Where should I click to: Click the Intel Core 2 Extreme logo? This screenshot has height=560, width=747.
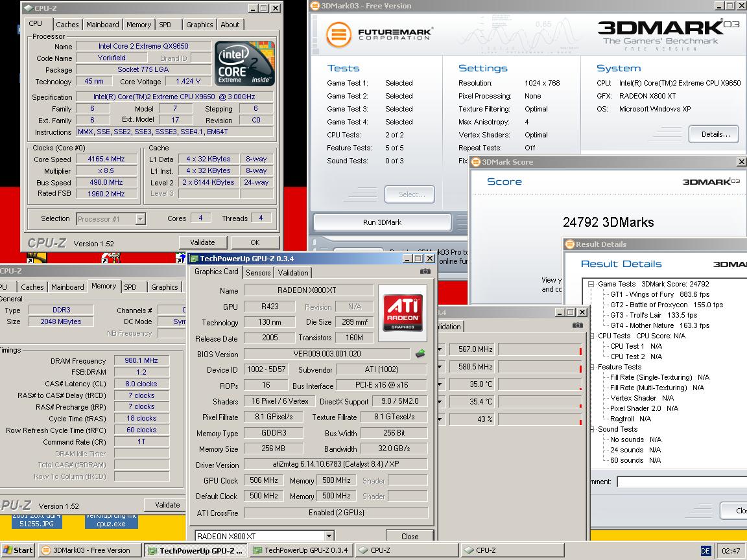point(244,64)
